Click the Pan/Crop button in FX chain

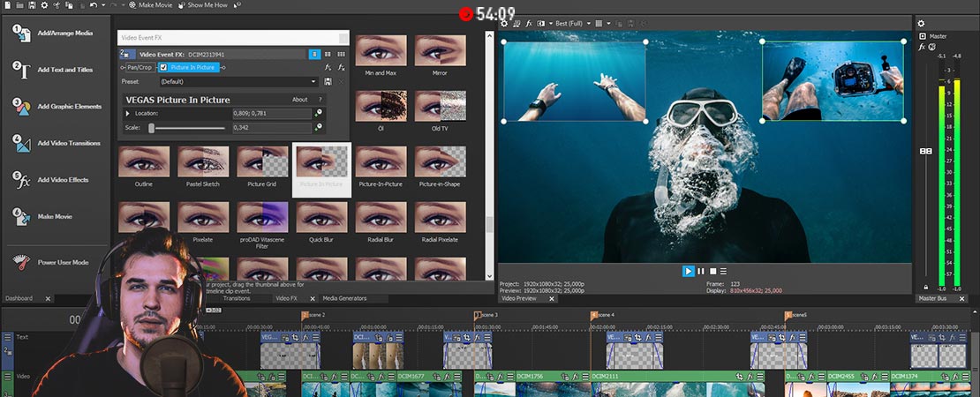tap(139, 67)
